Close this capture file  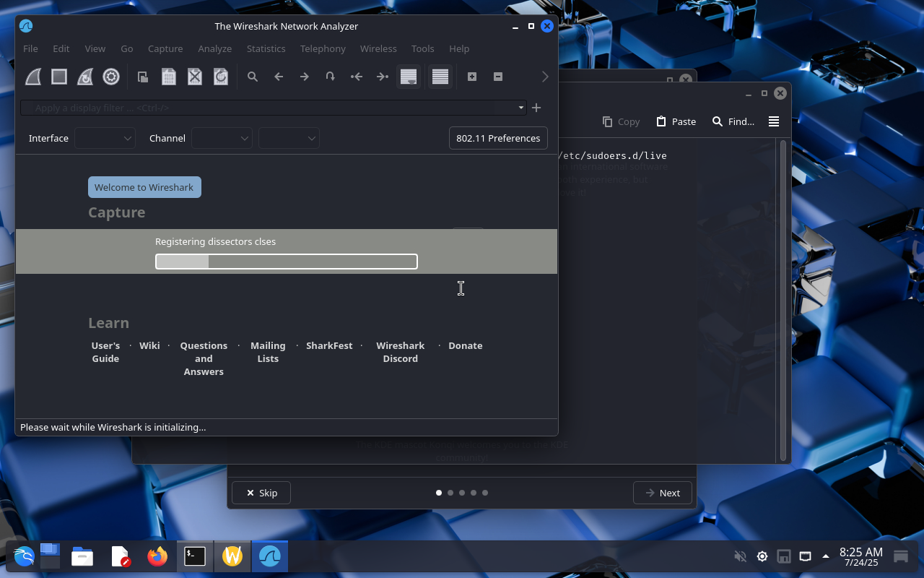click(195, 77)
